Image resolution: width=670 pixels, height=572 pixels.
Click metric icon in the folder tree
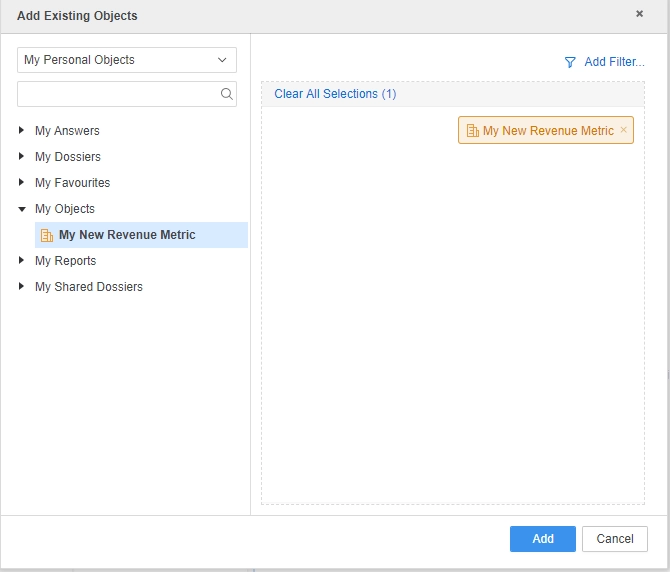tap(47, 236)
